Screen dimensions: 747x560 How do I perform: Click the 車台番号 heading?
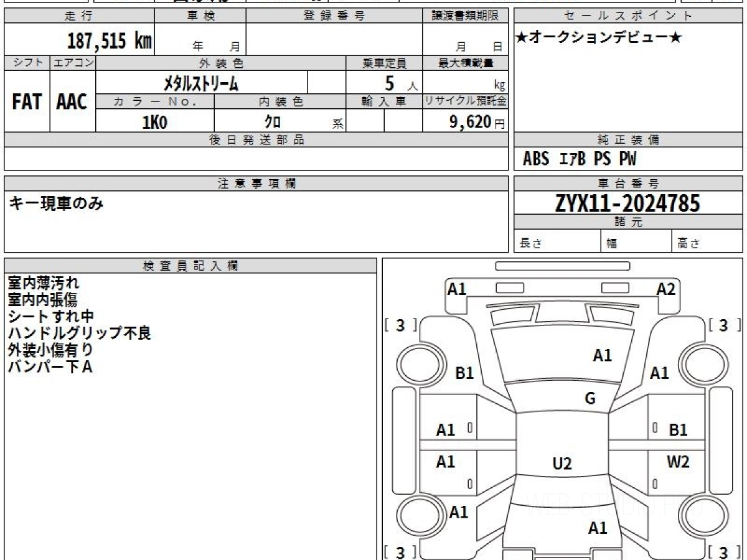coord(628,184)
